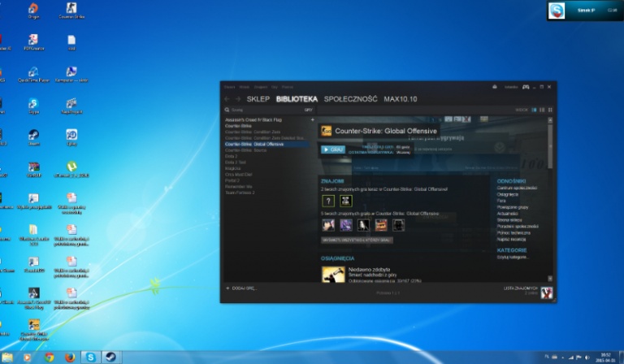Open Skype from the Windows taskbar
This screenshot has width=624, height=364.
click(89, 357)
